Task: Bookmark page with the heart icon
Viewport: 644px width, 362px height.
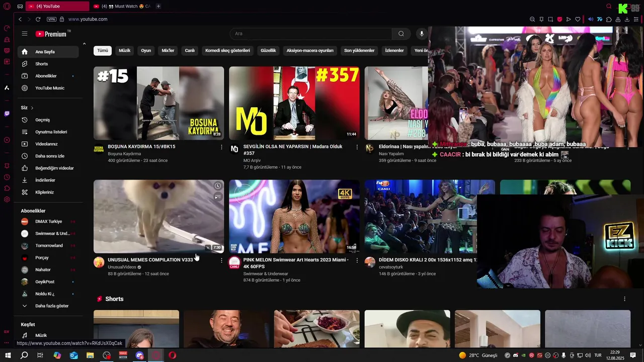Action: (578, 19)
